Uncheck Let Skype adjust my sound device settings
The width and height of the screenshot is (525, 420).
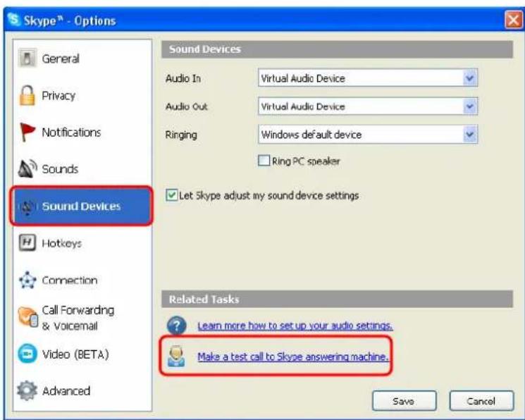tap(171, 195)
